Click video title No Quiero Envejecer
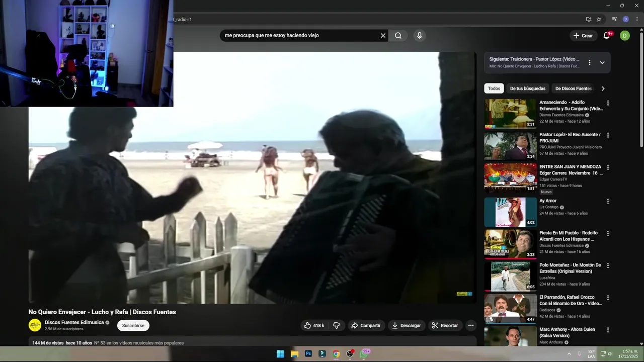 click(x=102, y=312)
